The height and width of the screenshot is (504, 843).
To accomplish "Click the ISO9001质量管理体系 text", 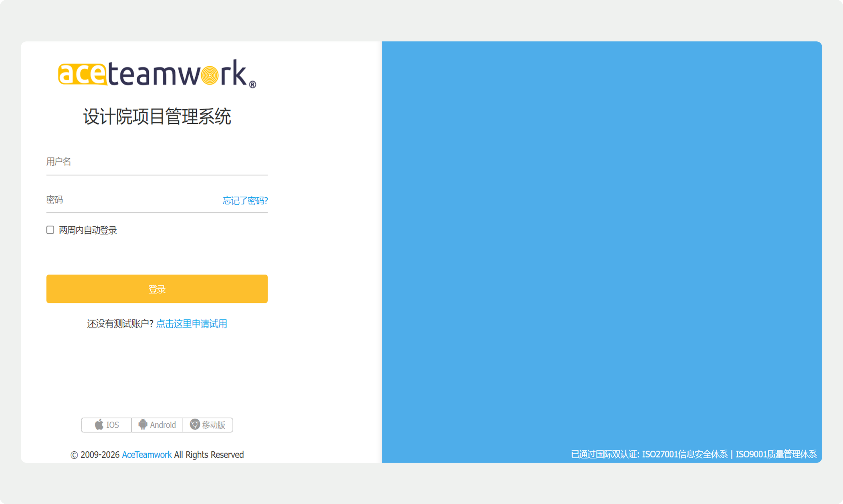I will 776,454.
